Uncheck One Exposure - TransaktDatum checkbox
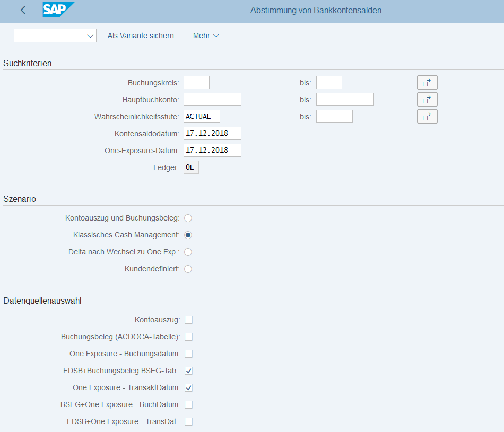This screenshot has width=504, height=432. tap(189, 387)
